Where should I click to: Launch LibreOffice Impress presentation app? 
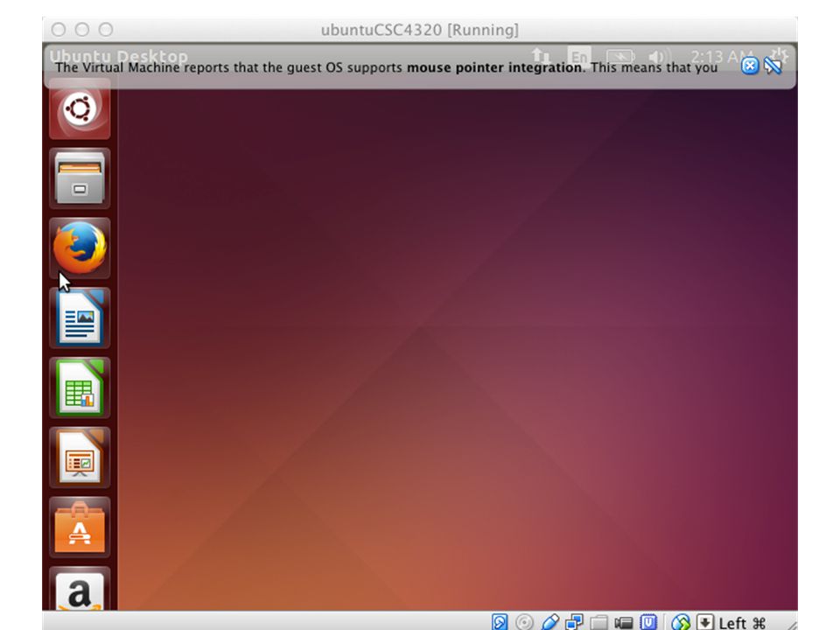(80, 458)
